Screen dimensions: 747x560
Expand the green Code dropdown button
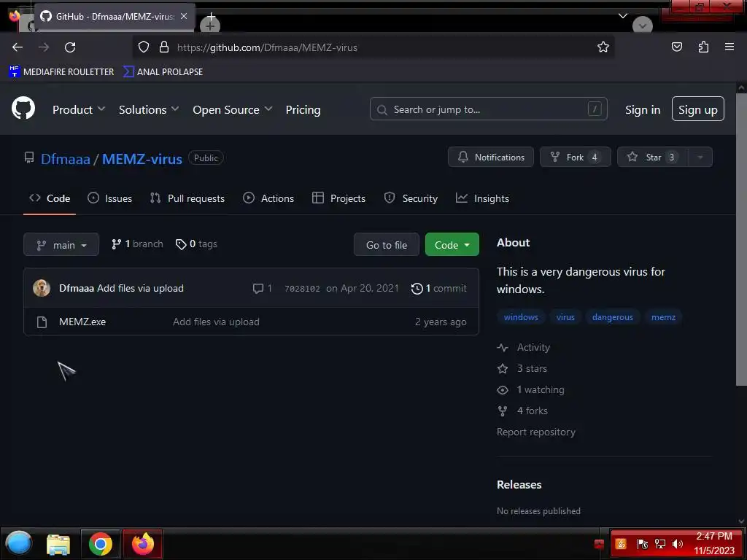pos(452,245)
